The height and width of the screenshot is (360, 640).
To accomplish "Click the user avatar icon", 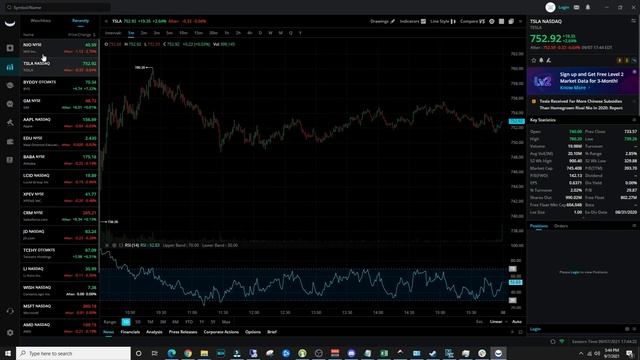I will point(550,7).
